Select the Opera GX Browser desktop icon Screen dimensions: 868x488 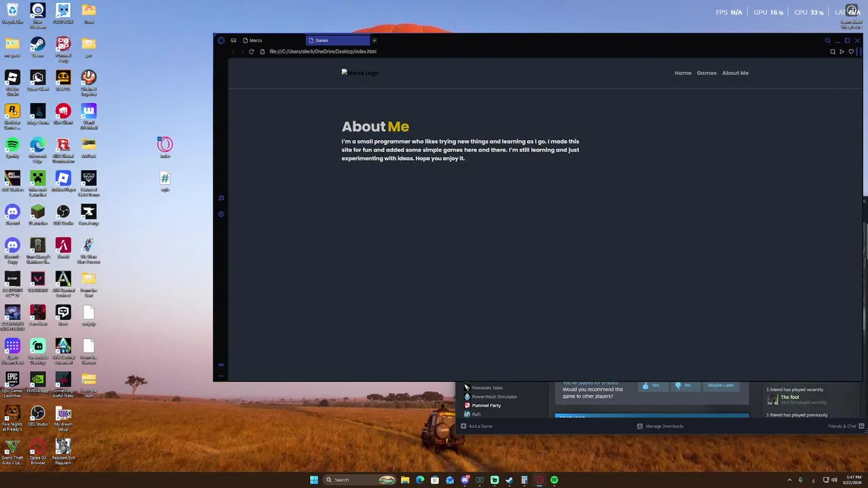[38, 453]
